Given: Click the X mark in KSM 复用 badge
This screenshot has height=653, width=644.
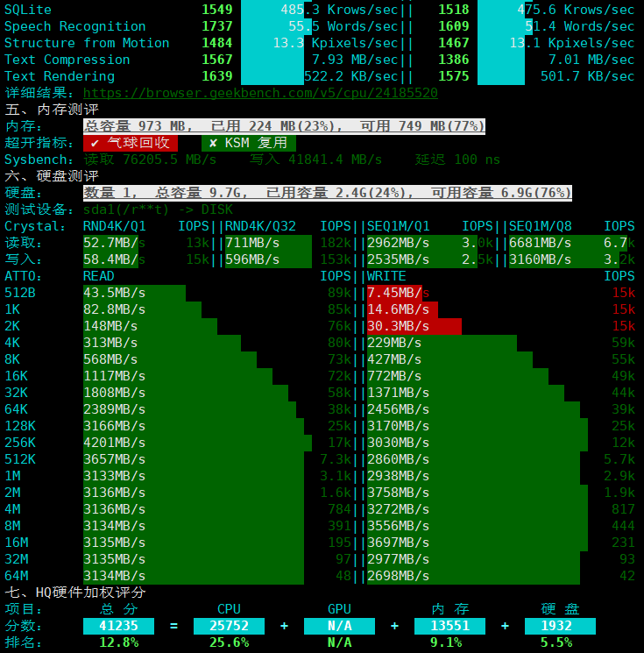Looking at the screenshot, I should [x=213, y=143].
